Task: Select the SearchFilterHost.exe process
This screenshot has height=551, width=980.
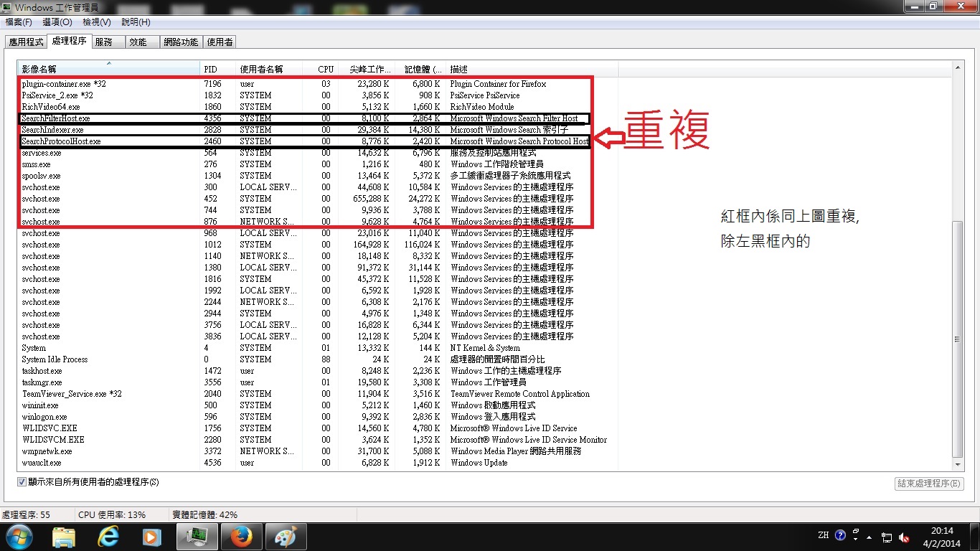Action: coord(318,118)
